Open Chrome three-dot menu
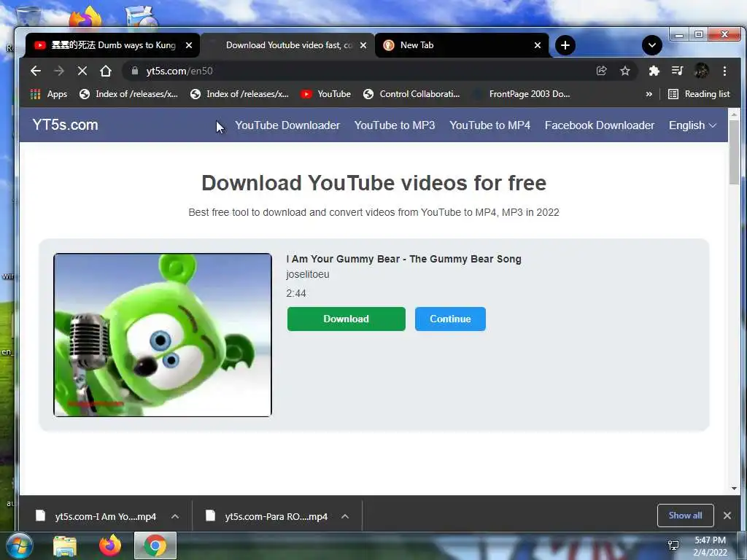This screenshot has height=560, width=747. pos(724,71)
